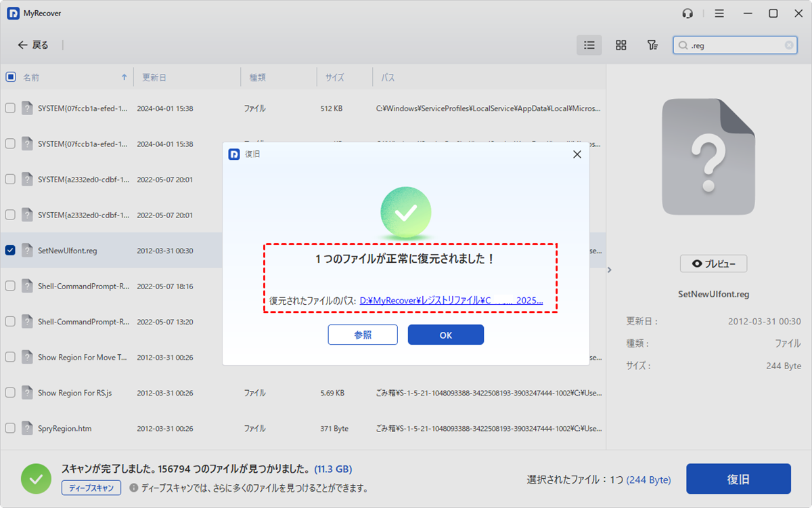Select the SpryRegion.htm file name
Screen dimensions: 812x508
tap(65, 429)
